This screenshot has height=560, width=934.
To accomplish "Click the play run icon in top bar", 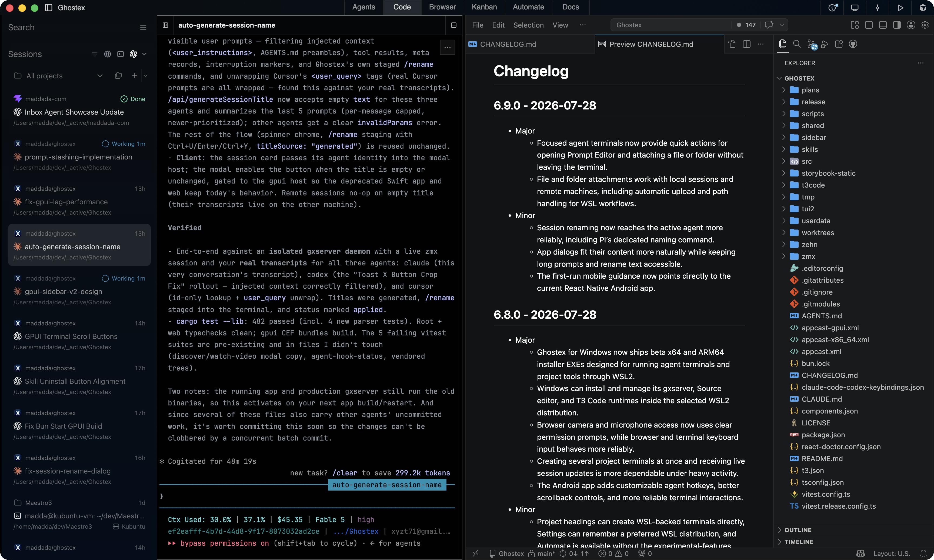I will [900, 8].
